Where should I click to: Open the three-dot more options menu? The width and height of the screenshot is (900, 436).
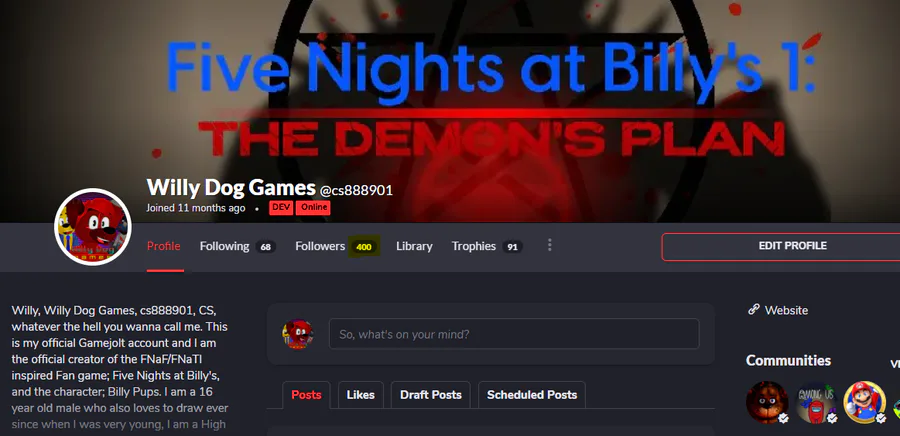pyautogui.click(x=549, y=246)
